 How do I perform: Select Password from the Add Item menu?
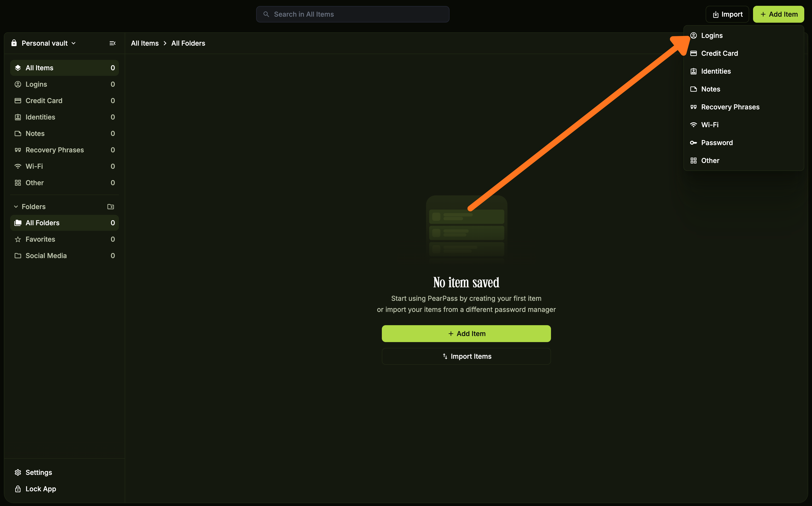point(717,143)
